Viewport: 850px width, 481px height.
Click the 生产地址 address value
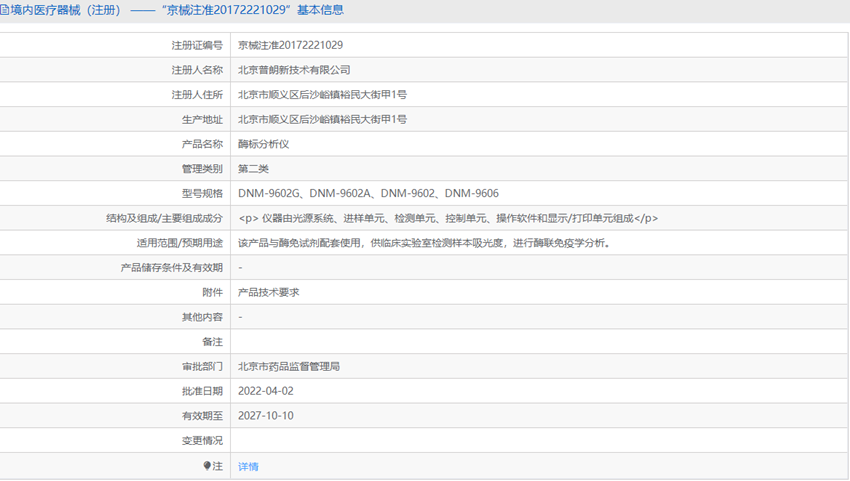(322, 119)
